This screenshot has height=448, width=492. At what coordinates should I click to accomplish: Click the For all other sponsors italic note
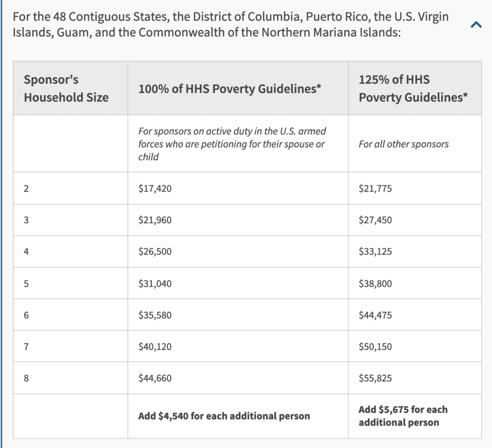pos(404,144)
